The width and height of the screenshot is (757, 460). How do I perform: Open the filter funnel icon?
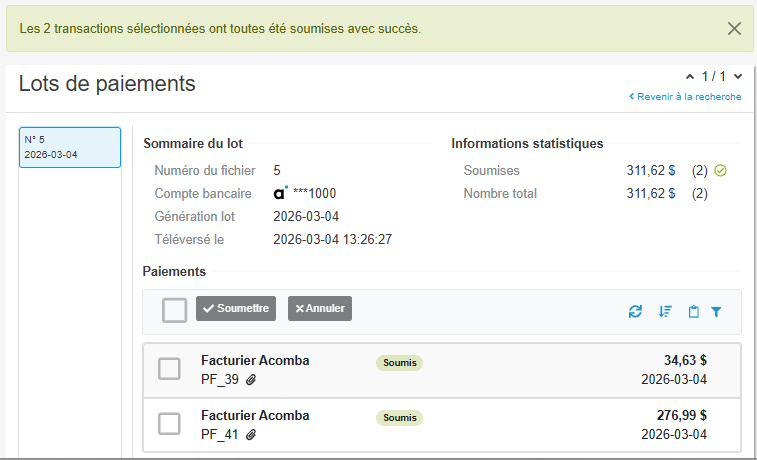tap(716, 312)
